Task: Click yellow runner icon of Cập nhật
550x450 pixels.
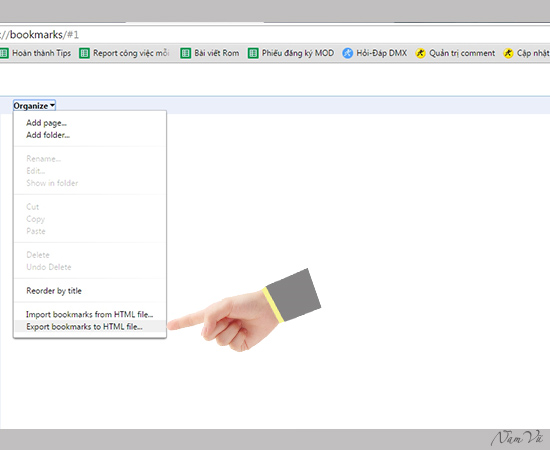Action: (x=508, y=53)
